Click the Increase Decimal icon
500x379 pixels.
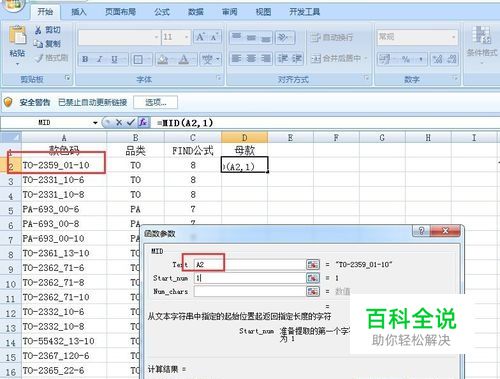pyautogui.click(x=437, y=59)
